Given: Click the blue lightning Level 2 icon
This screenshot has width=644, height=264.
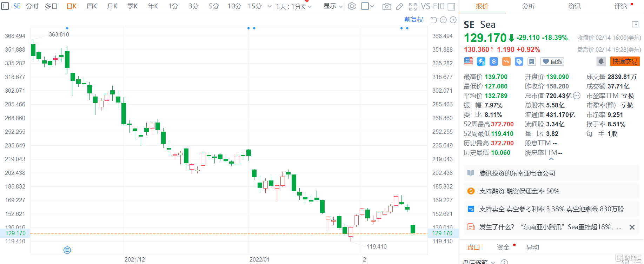Looking at the screenshot, I should [x=481, y=61].
